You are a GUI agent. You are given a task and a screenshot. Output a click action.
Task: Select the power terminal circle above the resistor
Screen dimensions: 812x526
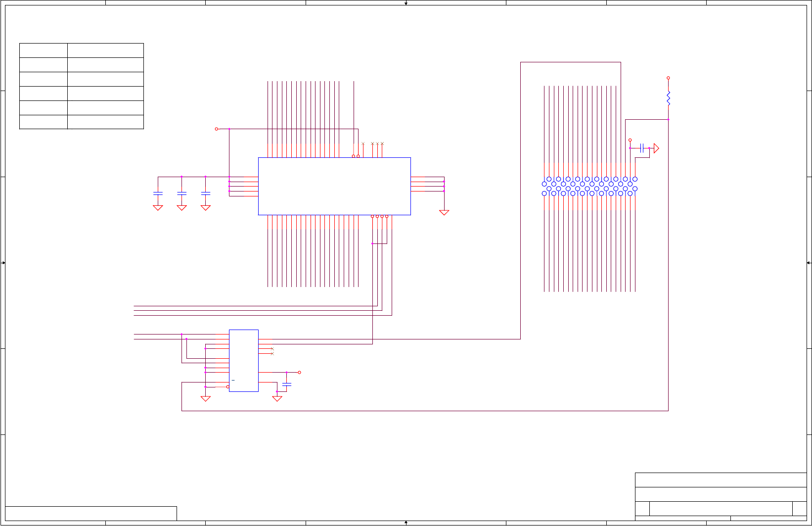coord(668,78)
